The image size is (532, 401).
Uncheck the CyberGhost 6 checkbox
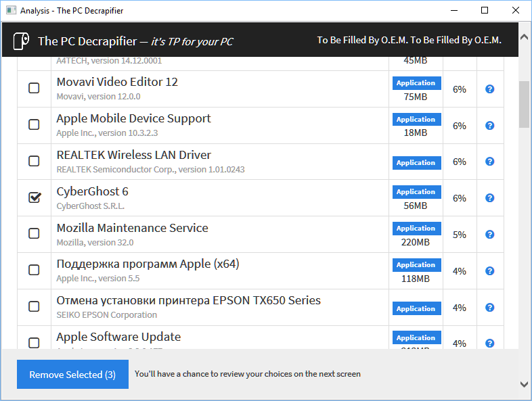coord(34,197)
